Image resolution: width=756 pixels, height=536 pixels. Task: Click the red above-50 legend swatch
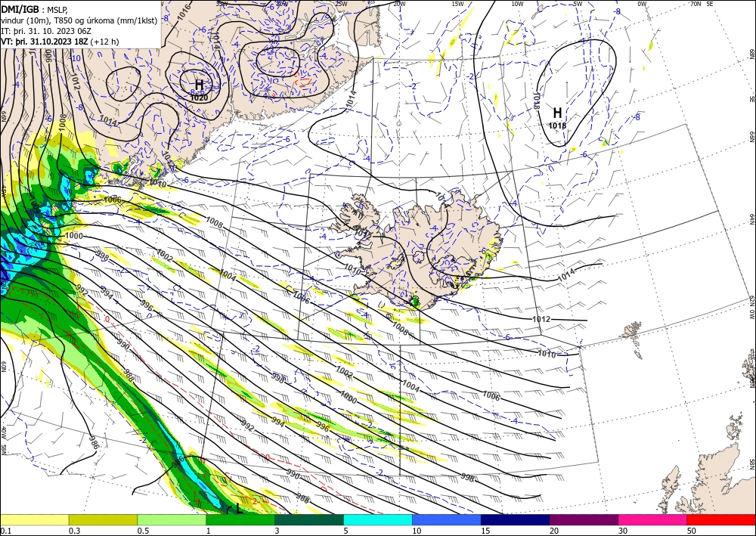pyautogui.click(x=721, y=519)
